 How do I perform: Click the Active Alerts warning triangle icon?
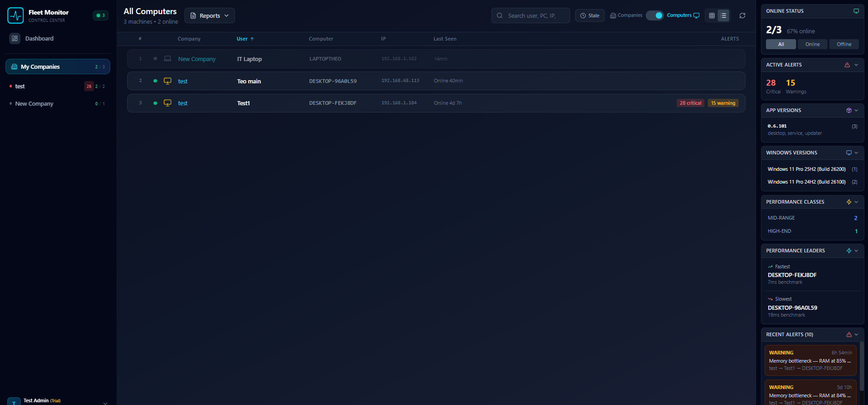click(x=847, y=65)
